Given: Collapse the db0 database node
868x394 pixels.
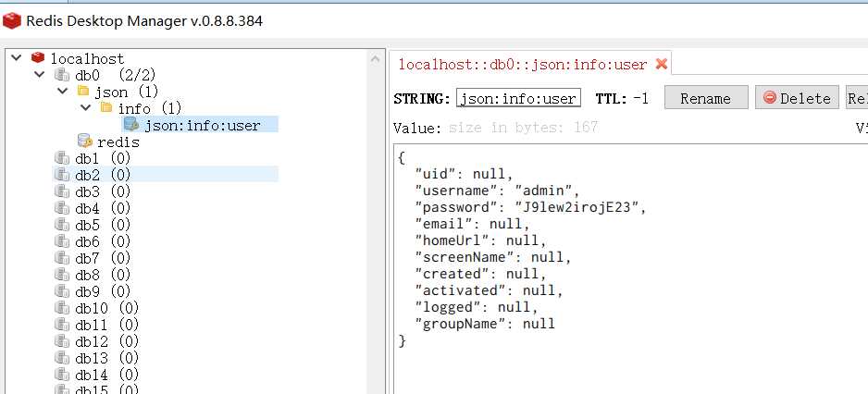Looking at the screenshot, I should pos(39,74).
